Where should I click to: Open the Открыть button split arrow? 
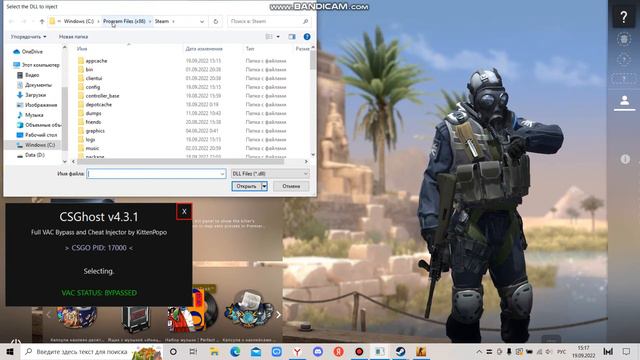click(x=264, y=186)
